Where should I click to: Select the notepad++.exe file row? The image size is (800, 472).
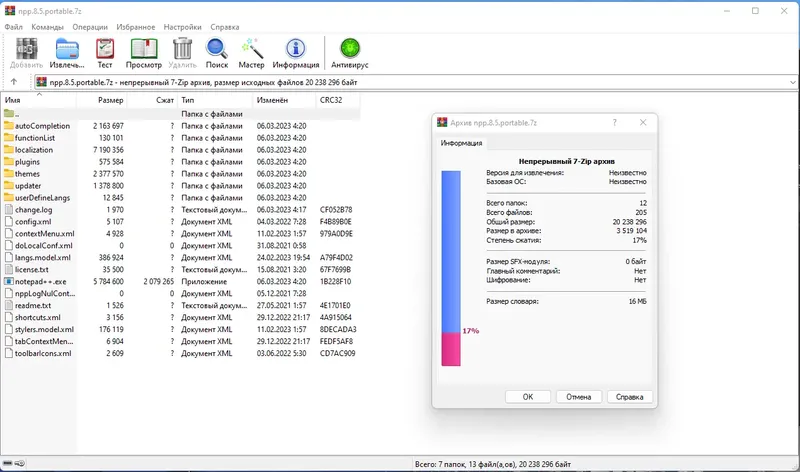tap(180, 282)
